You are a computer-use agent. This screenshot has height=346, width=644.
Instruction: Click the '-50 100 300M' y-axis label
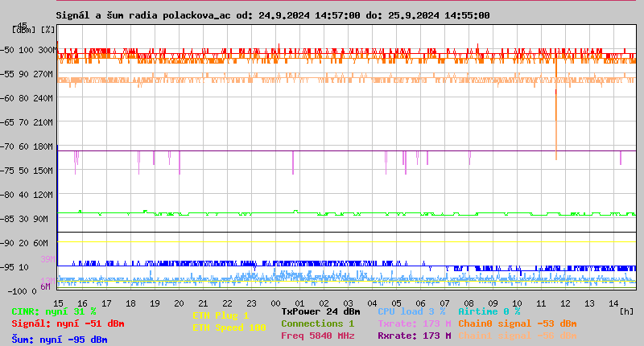[x=27, y=50]
